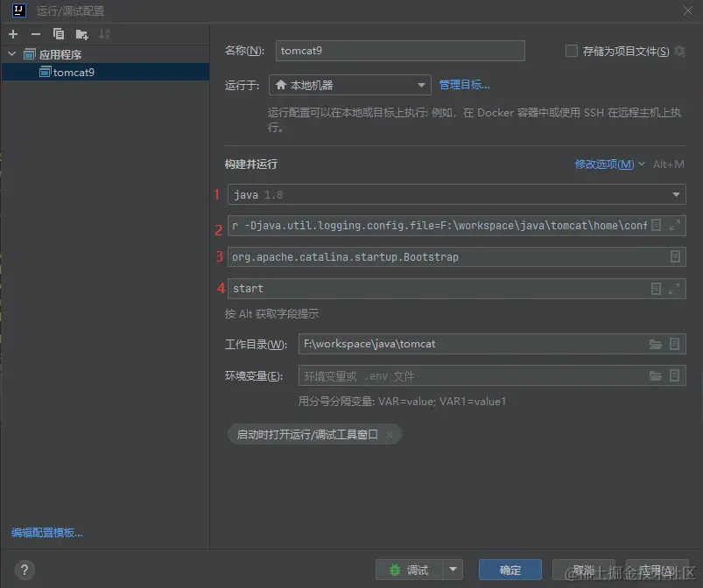Click the 调试 debug button

410,570
